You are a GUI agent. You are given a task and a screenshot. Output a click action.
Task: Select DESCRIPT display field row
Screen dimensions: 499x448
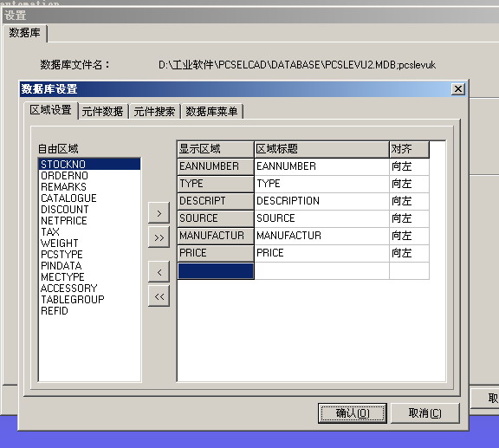[216, 201]
